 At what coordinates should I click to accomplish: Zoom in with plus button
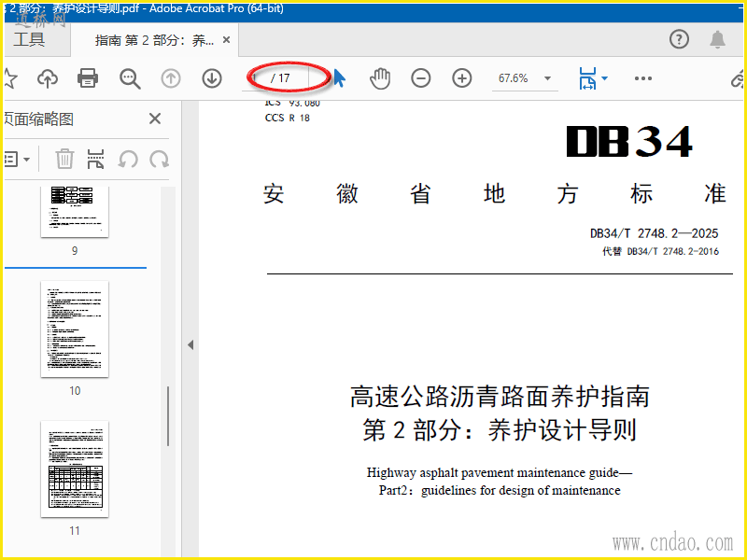coord(462,78)
